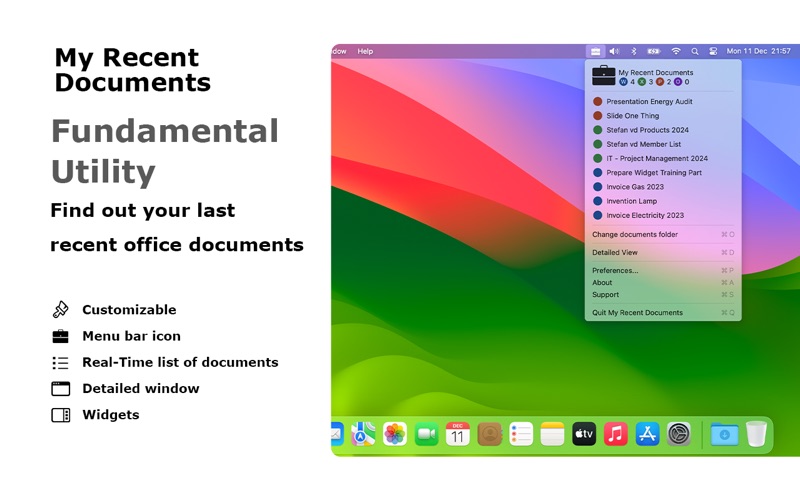The width and height of the screenshot is (800, 500).
Task: Open App Store in the Dock
Action: click(x=647, y=434)
